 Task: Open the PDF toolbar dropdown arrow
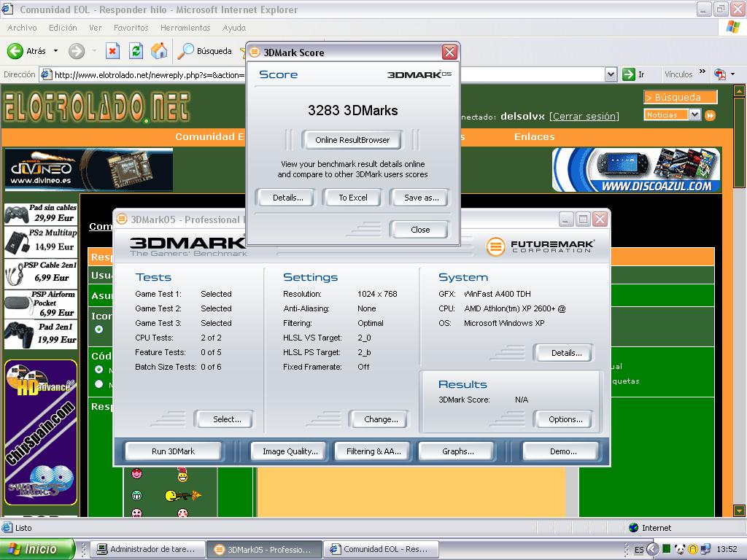tap(732, 74)
